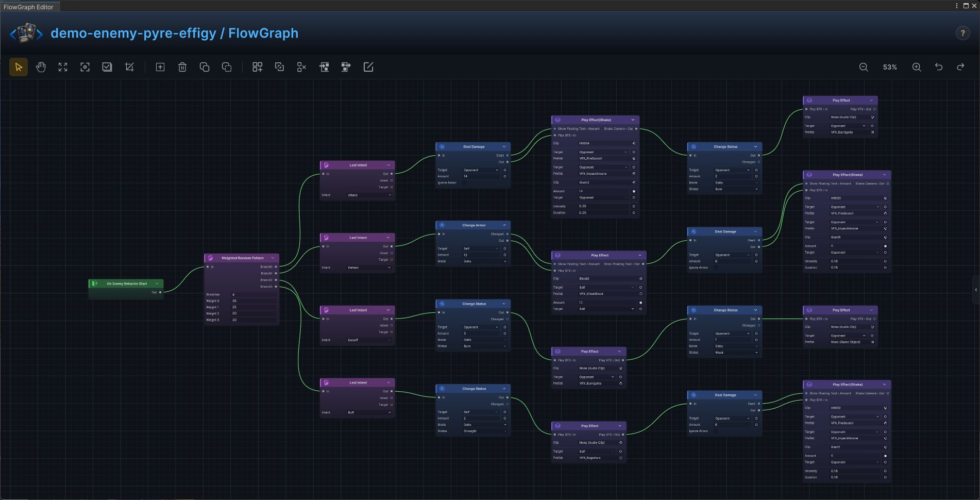The height and width of the screenshot is (500, 980).
Task: Open the Intent dropdown showing Attack
Action: pyautogui.click(x=369, y=195)
